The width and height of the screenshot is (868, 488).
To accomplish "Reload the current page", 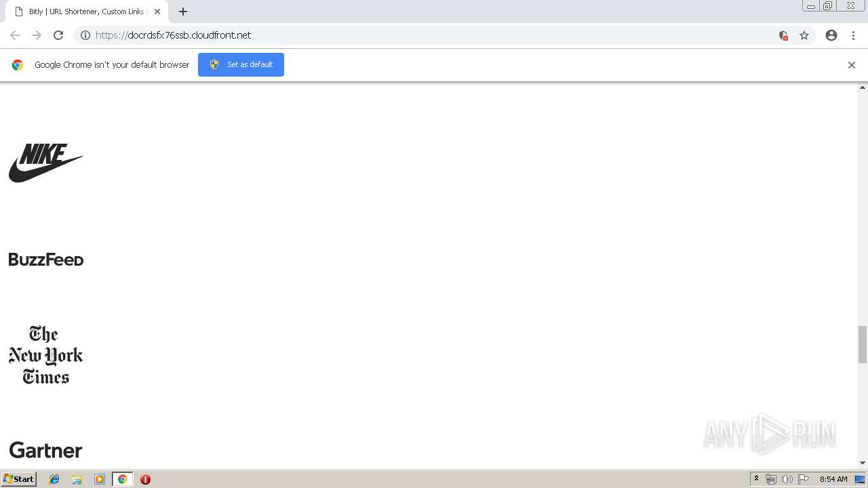I will click(x=58, y=35).
